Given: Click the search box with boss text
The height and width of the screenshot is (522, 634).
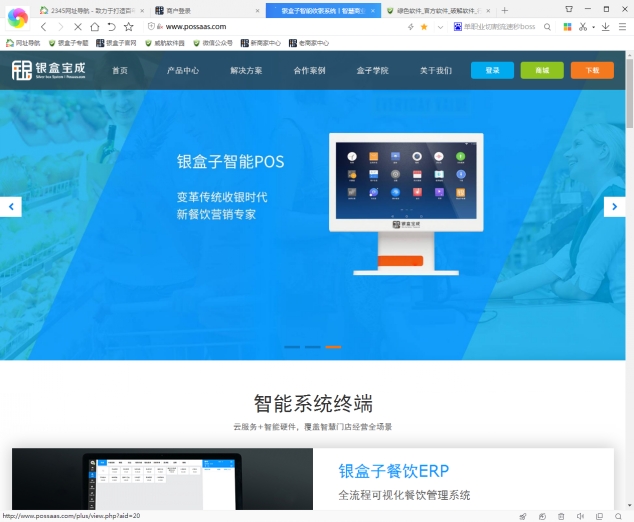Looking at the screenshot, I should tap(499, 27).
